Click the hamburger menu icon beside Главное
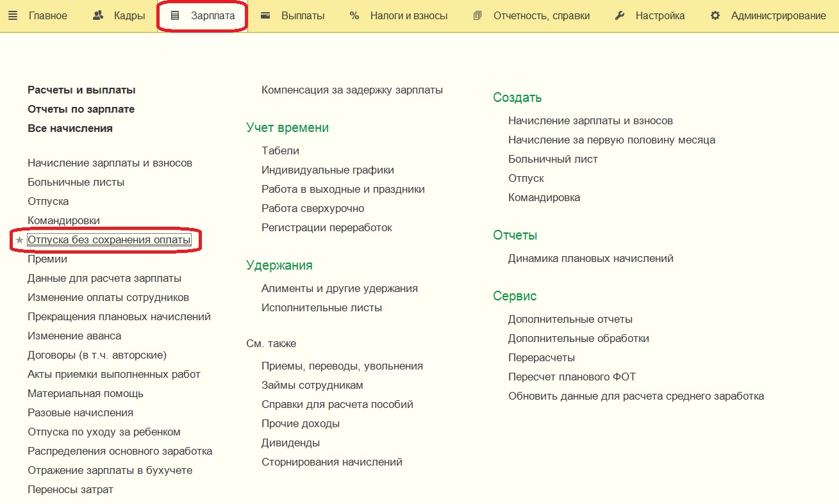Image resolution: width=839 pixels, height=504 pixels. pyautogui.click(x=13, y=16)
